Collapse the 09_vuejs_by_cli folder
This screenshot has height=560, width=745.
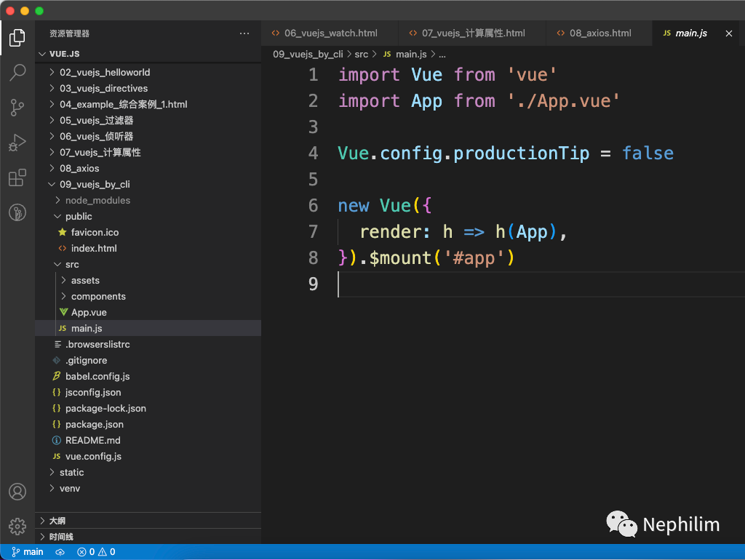[148, 184]
